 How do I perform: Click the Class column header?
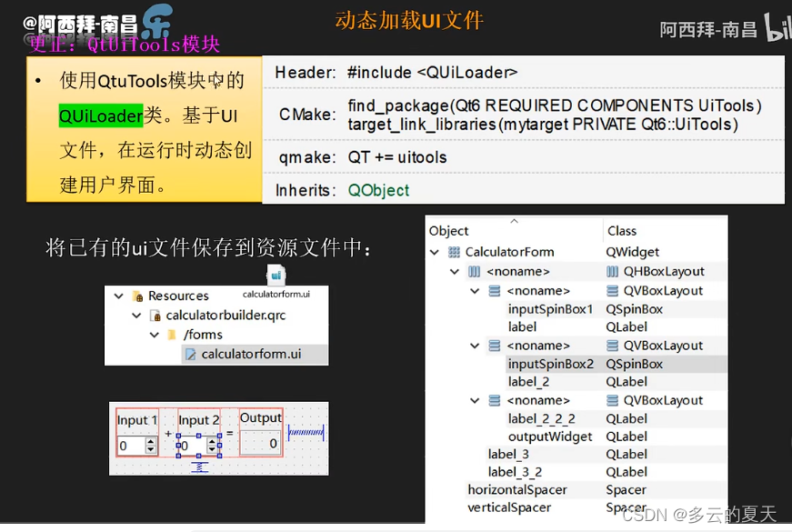(x=622, y=231)
